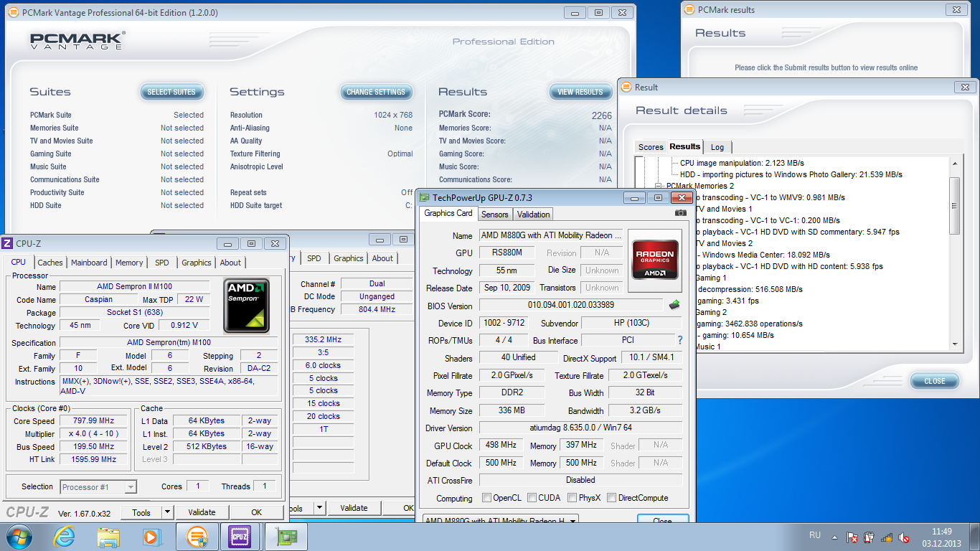Open Tools dropdown arrow in rear CPU-Z window
The image size is (980, 551).
tap(319, 508)
